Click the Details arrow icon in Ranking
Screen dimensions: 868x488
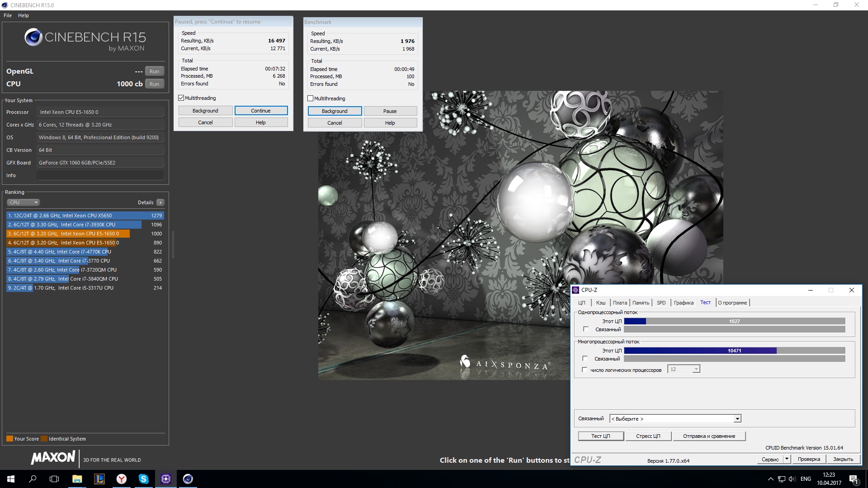pos(160,202)
